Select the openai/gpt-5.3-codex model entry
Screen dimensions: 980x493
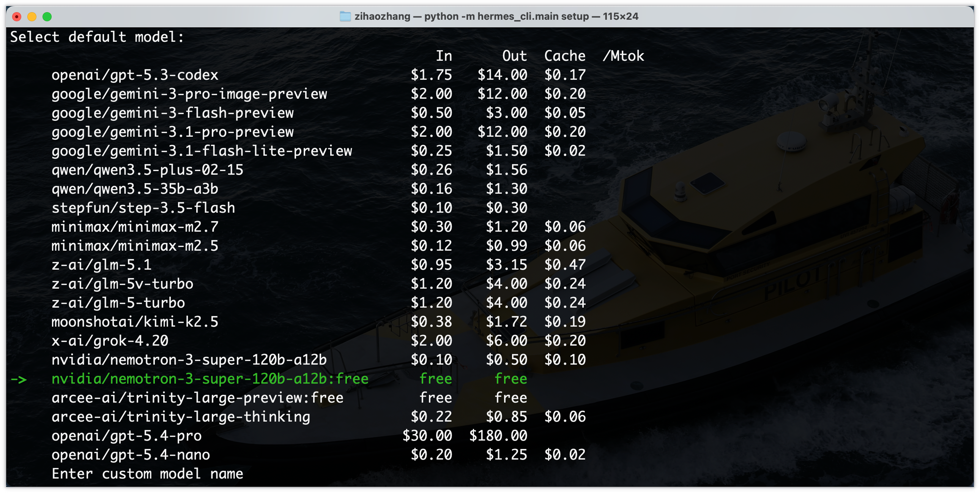coord(135,75)
